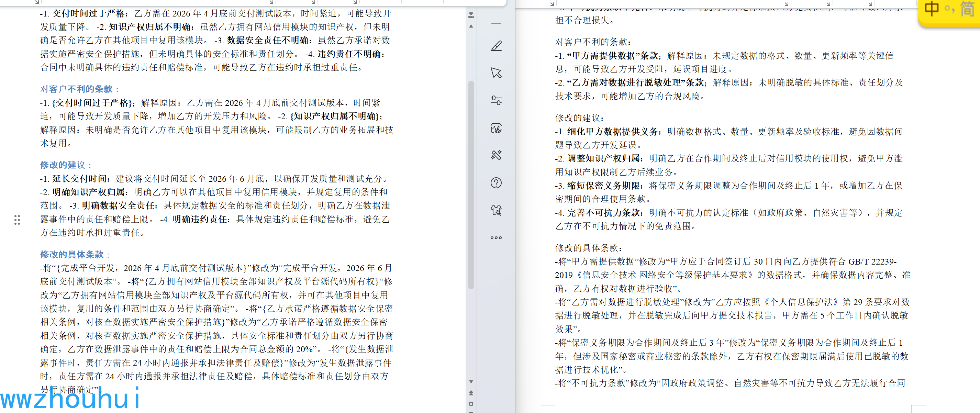The image size is (980, 413).
Task: Click the magic wand beautify icon
Action: [496, 155]
